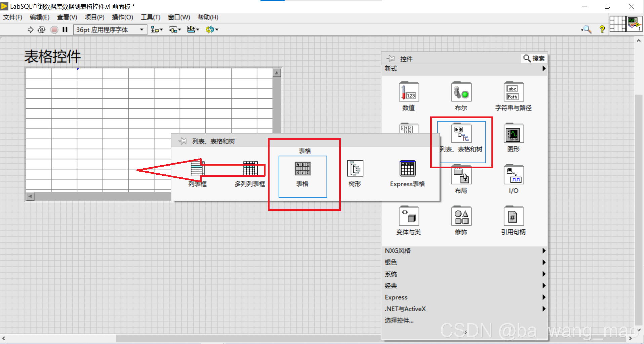
Task: Open the 图形 controls category
Action: tap(513, 133)
